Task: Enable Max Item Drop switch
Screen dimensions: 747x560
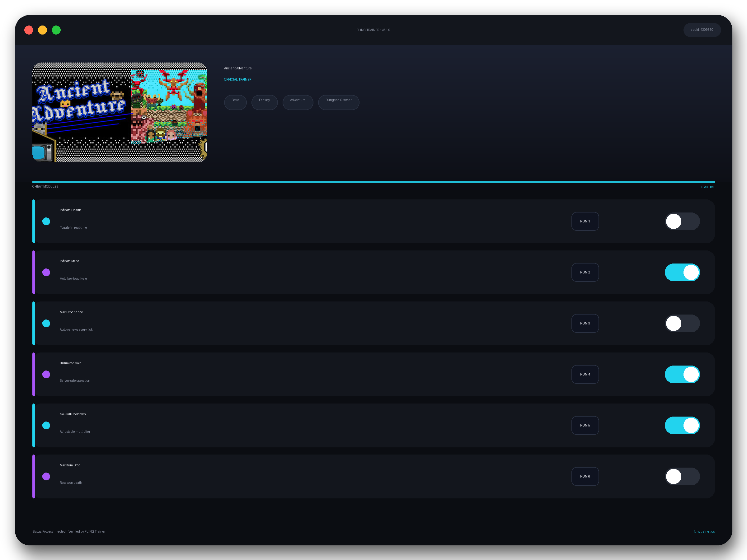Action: click(682, 476)
